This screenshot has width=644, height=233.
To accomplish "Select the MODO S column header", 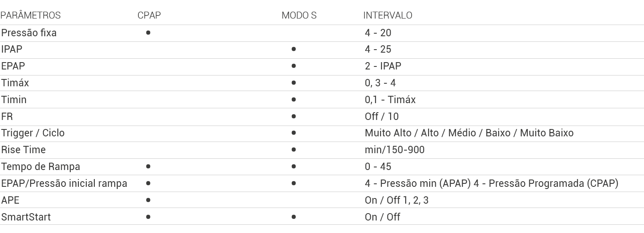I will 299,16.
